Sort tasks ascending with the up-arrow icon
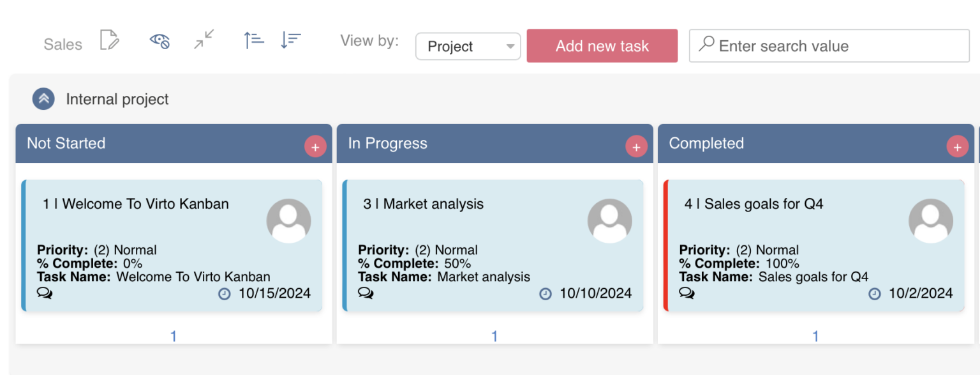The image size is (980, 375). point(253,40)
